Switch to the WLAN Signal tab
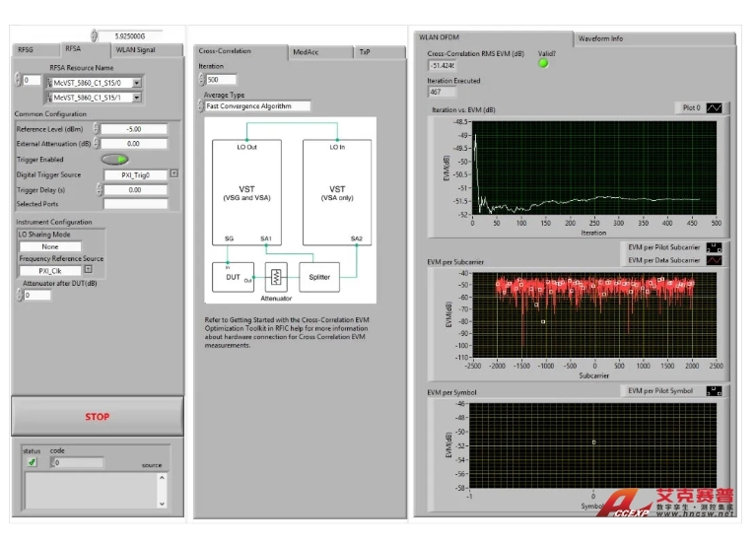756x543 pixels. (x=136, y=49)
